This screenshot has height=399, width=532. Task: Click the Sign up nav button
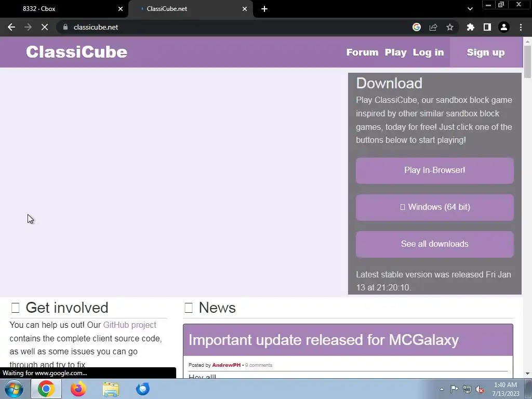pyautogui.click(x=486, y=52)
